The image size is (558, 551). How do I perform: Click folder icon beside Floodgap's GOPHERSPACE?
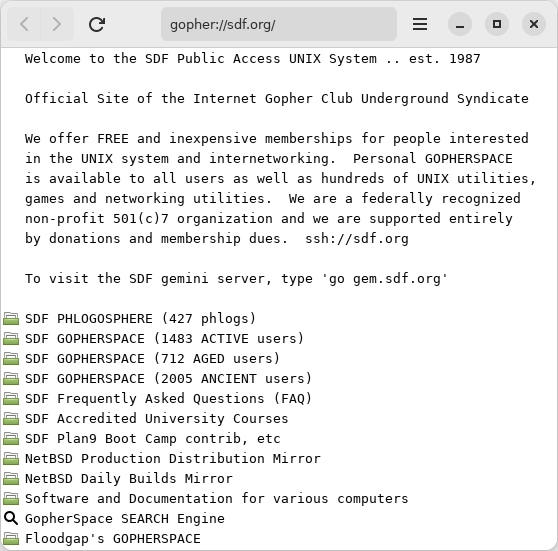11,539
